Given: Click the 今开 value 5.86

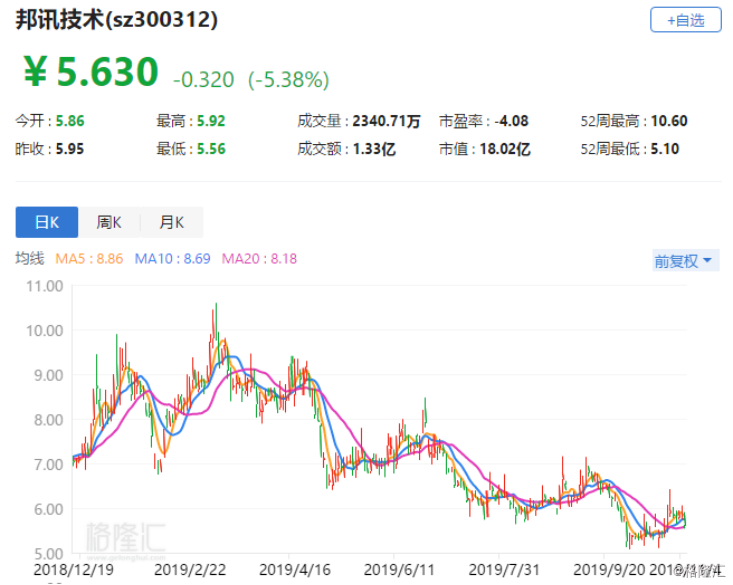Looking at the screenshot, I should (x=70, y=121).
